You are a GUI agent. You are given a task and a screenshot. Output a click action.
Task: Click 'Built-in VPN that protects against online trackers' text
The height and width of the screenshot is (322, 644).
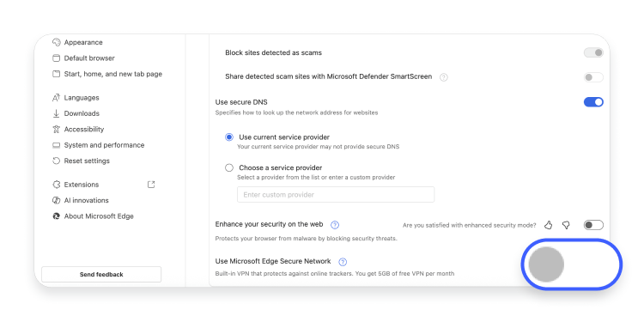point(335,274)
